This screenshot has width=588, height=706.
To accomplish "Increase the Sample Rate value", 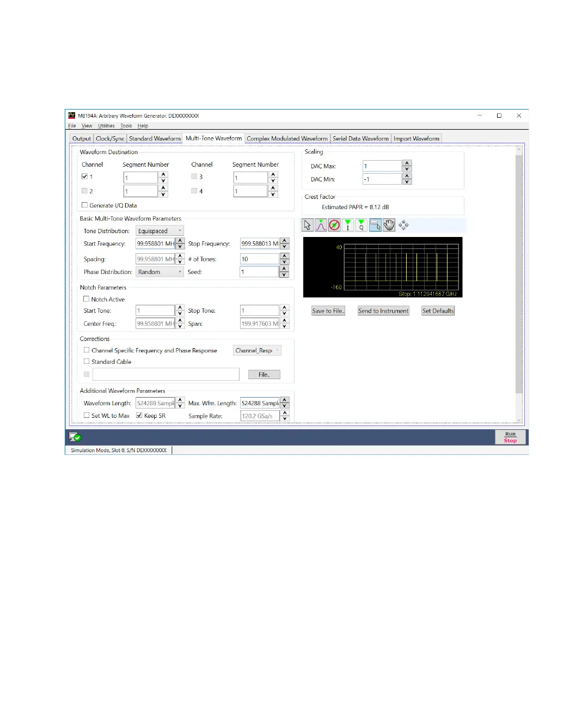I will (x=284, y=413).
